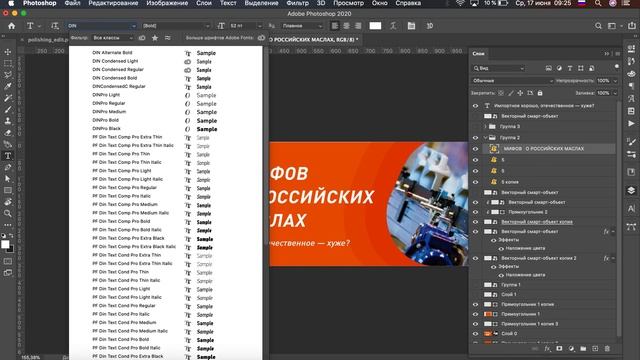The image size is (640, 360).
Task: Hide the Группа 2 group
Action: click(475, 138)
